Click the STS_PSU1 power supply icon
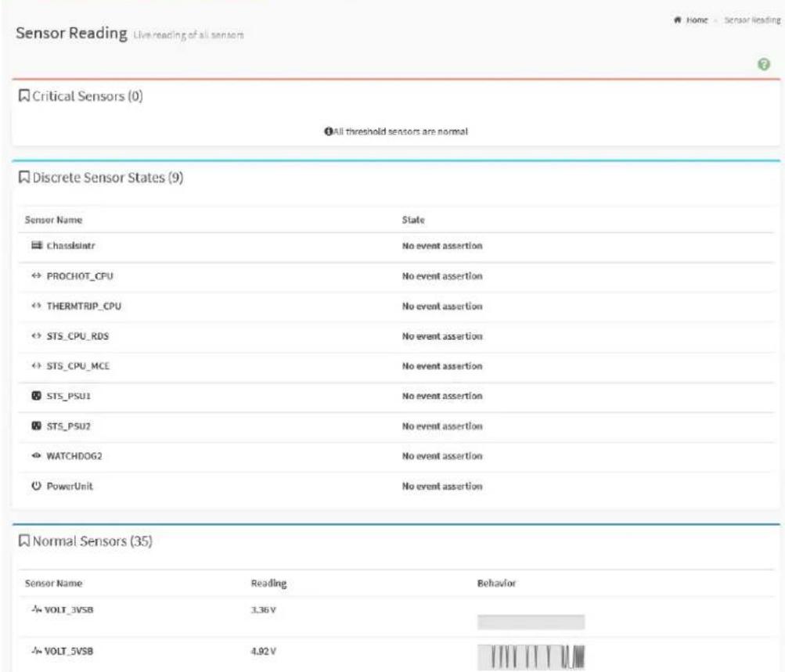The height and width of the screenshot is (672, 785). [36, 396]
